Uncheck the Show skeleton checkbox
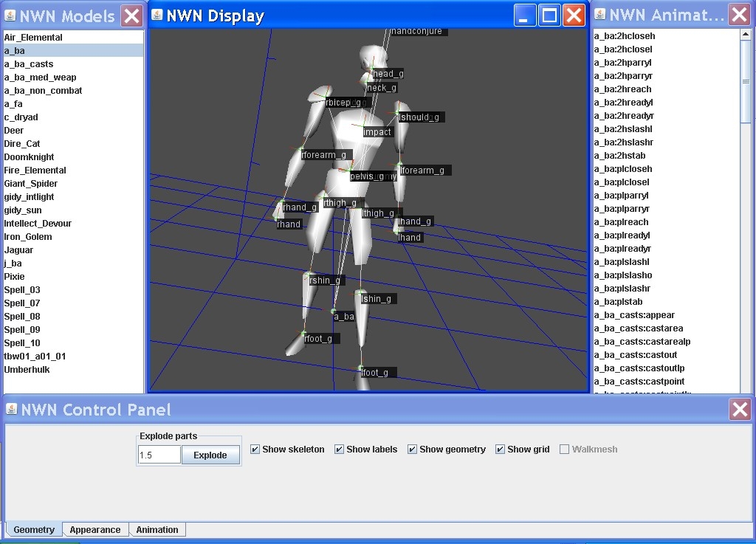Screen dimensions: 756x544 (x=255, y=450)
